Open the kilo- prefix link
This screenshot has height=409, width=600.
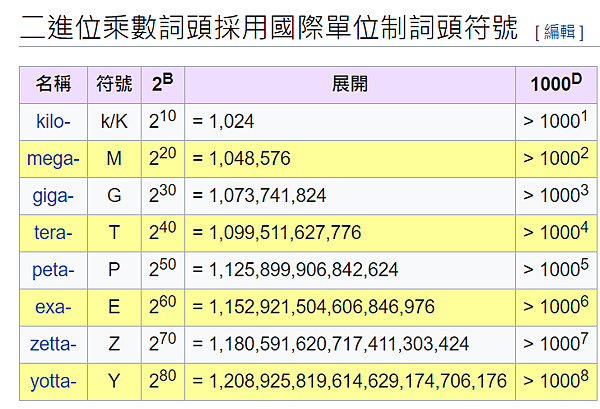click(53, 121)
